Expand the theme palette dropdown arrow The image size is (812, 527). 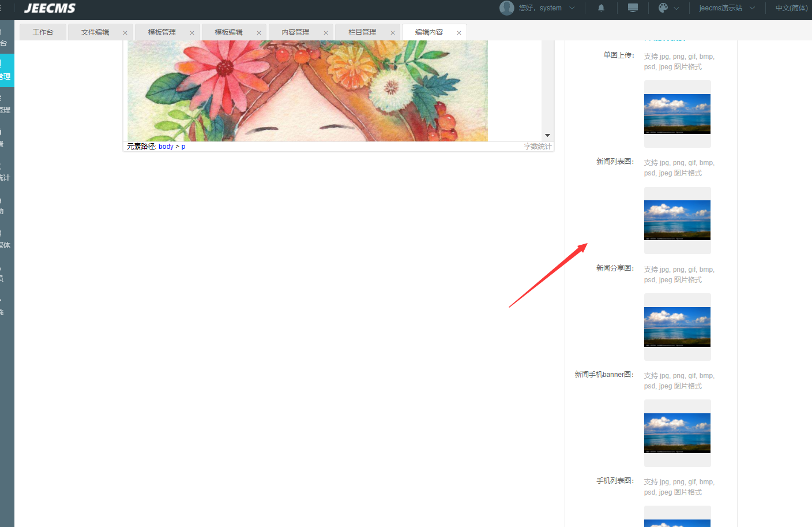click(x=676, y=8)
